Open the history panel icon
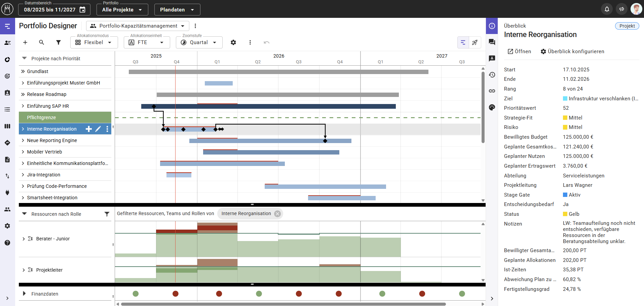 point(492,75)
